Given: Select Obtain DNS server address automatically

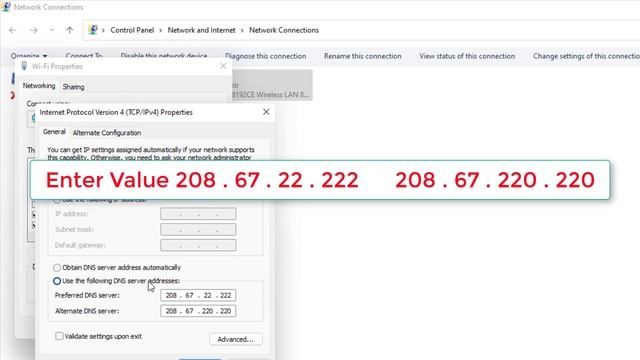Looking at the screenshot, I should (x=117, y=267).
